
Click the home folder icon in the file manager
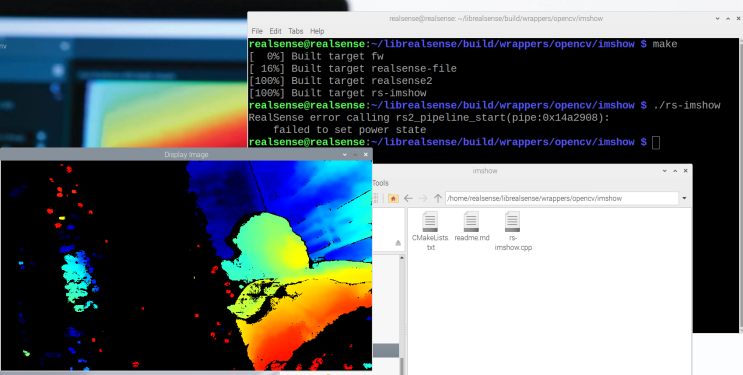pyautogui.click(x=393, y=198)
